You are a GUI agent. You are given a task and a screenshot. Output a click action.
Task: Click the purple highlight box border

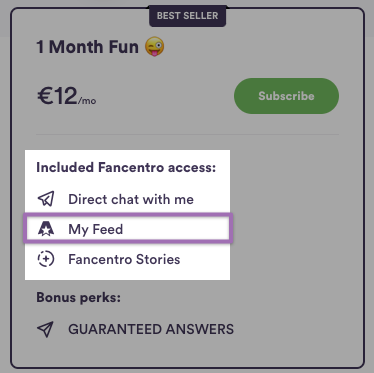click(128, 216)
